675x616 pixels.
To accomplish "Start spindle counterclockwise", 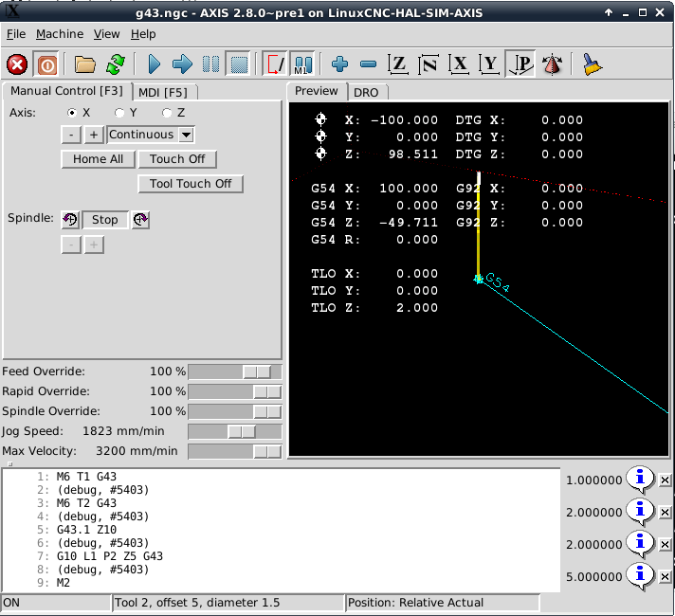I will click(70, 220).
